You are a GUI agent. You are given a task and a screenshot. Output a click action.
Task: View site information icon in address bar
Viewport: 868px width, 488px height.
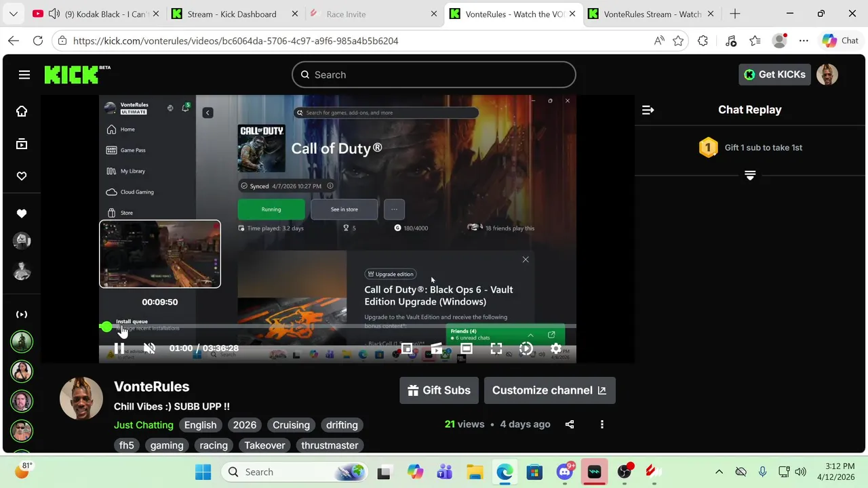(x=62, y=41)
